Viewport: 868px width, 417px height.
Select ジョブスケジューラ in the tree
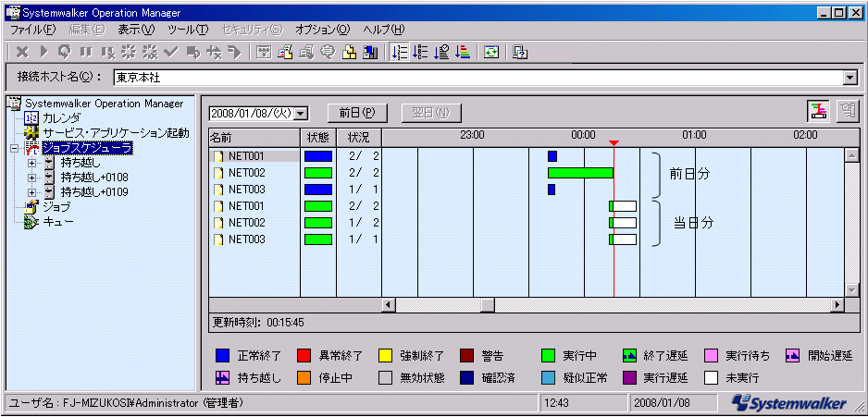tap(88, 148)
